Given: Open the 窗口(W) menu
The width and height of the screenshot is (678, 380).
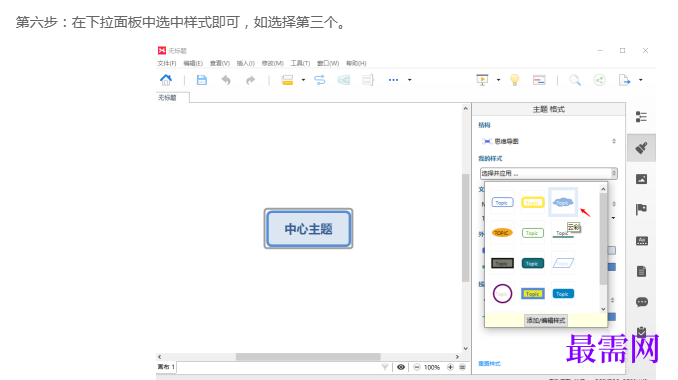Looking at the screenshot, I should click(328, 63).
